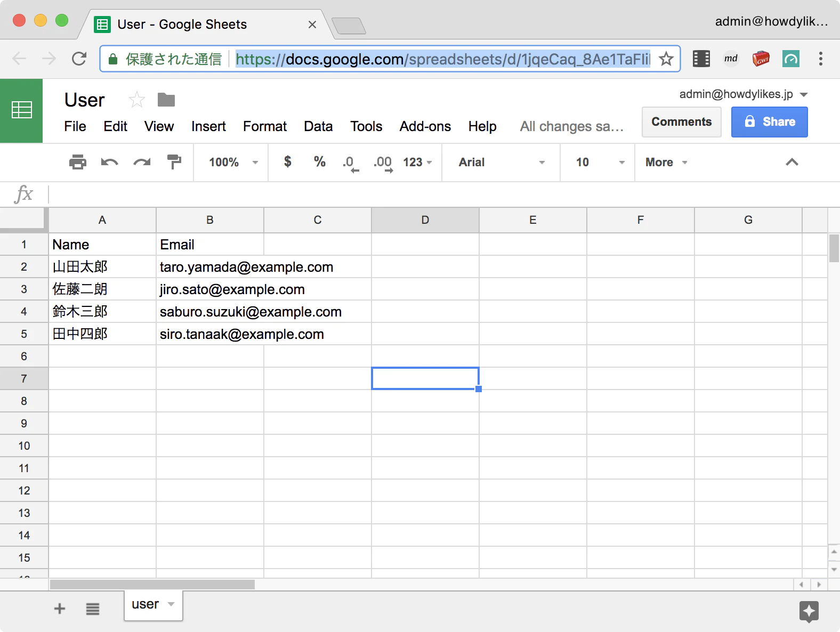Open the Format menu

pyautogui.click(x=265, y=126)
